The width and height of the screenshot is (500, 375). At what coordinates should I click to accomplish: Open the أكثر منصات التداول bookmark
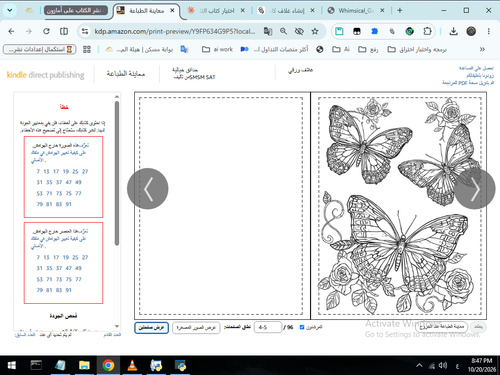[274, 49]
